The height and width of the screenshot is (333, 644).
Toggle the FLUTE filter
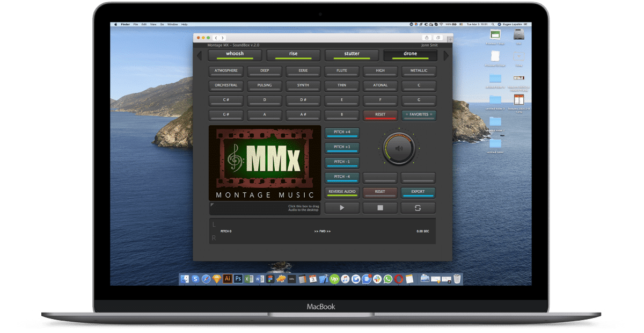(x=342, y=71)
